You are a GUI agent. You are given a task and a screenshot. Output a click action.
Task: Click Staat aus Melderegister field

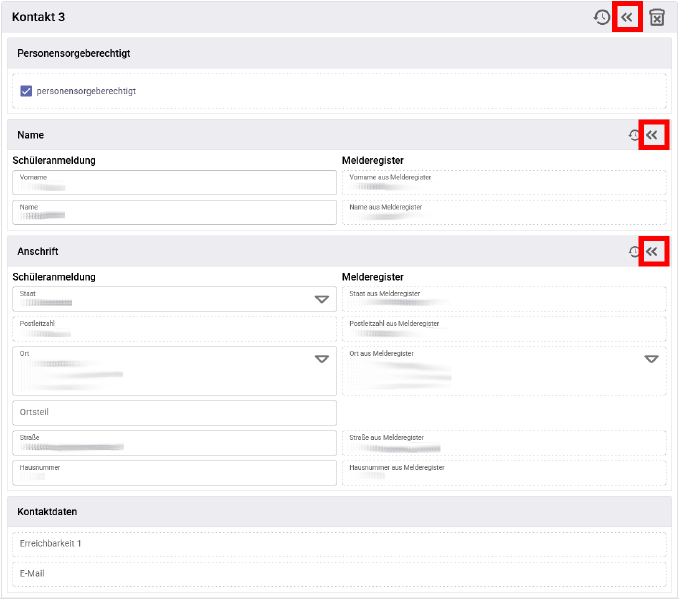click(x=504, y=299)
